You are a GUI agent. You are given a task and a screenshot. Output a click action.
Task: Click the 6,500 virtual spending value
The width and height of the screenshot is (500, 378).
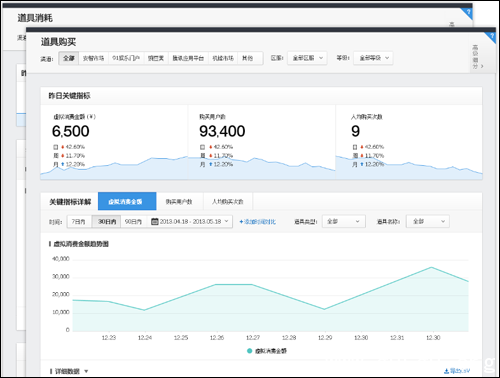click(x=71, y=131)
